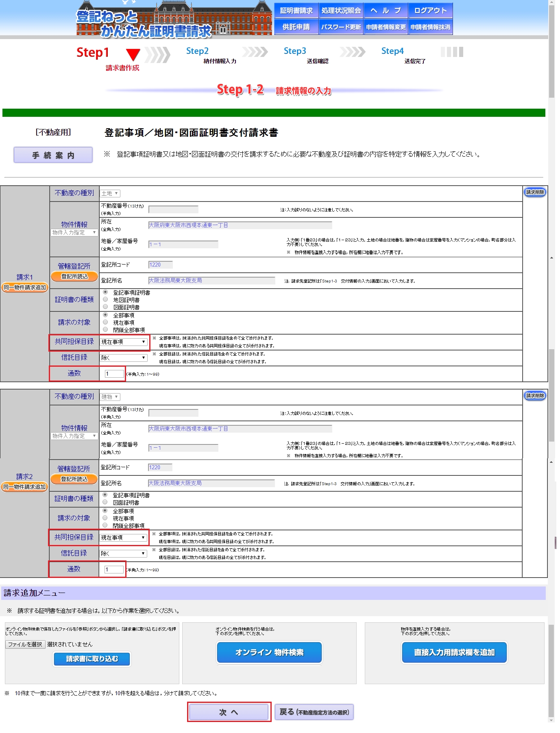Select 登記事項証明書 radio in 請求2
Image resolution: width=560 pixels, height=733 pixels.
(105, 495)
